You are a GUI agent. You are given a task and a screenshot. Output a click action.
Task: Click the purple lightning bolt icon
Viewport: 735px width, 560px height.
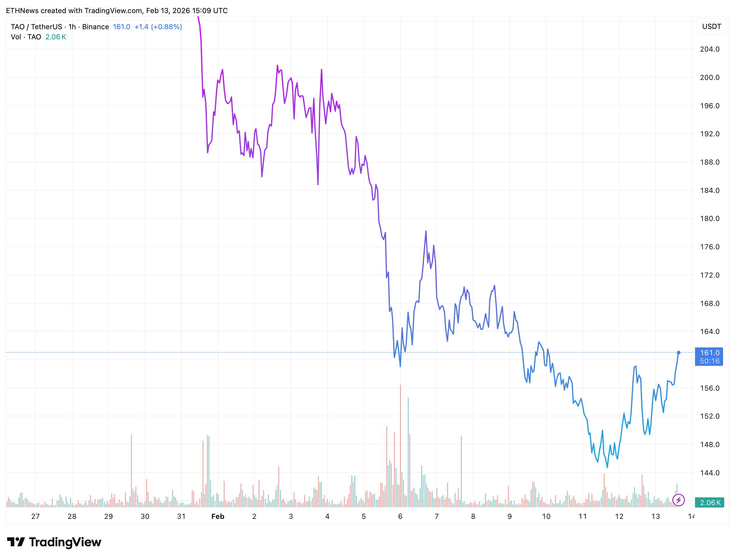(x=678, y=500)
